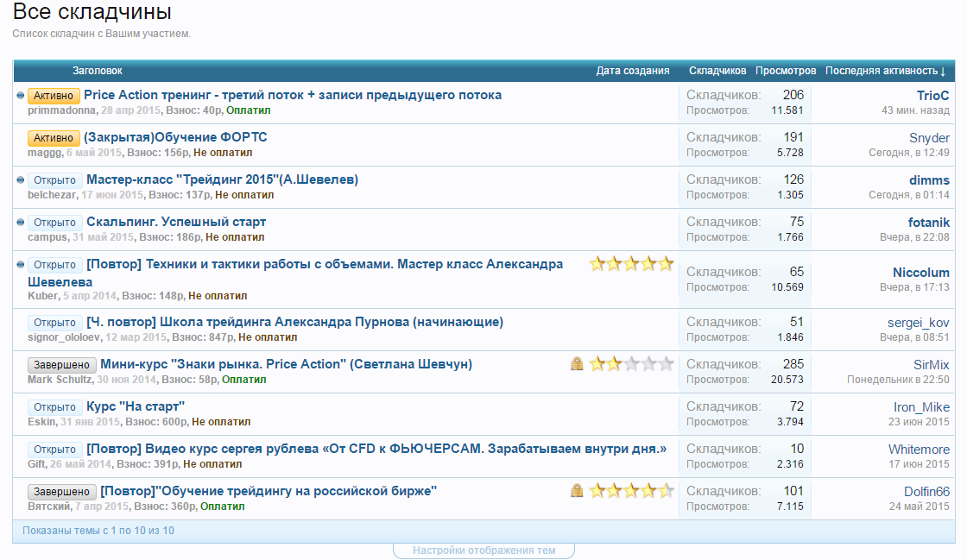967x560 pixels.
Task: Click the Активно label on Price Action тренинг
Action: [54, 96]
